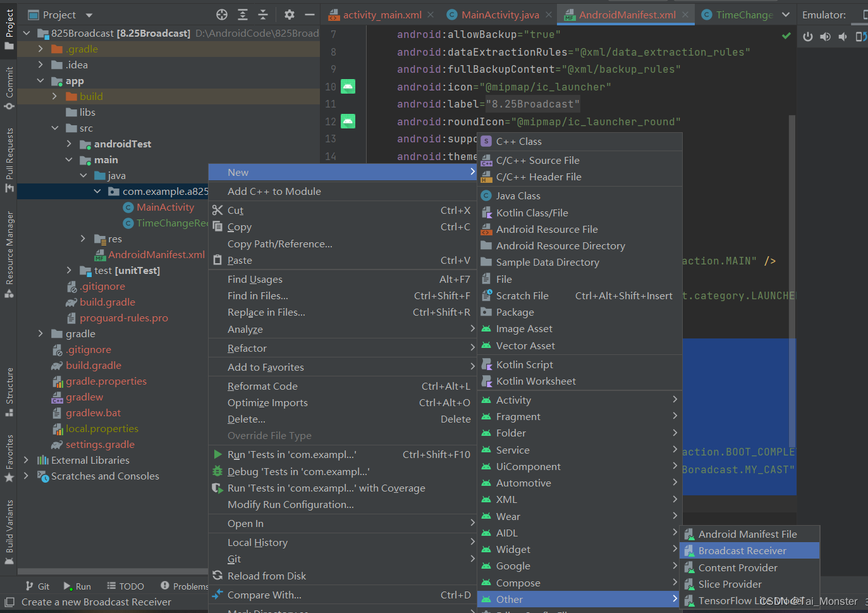
Task: Click the editor vertical scrollbar
Action: pos(792,280)
